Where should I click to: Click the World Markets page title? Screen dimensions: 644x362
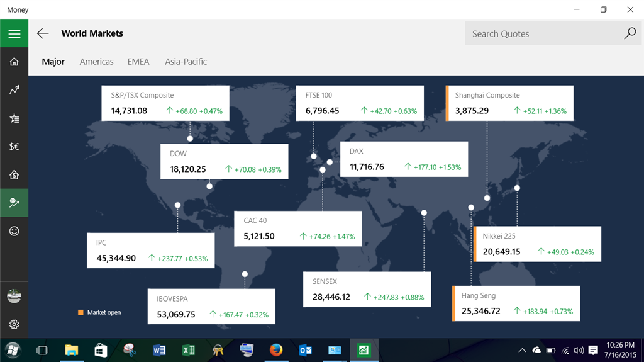click(x=92, y=33)
